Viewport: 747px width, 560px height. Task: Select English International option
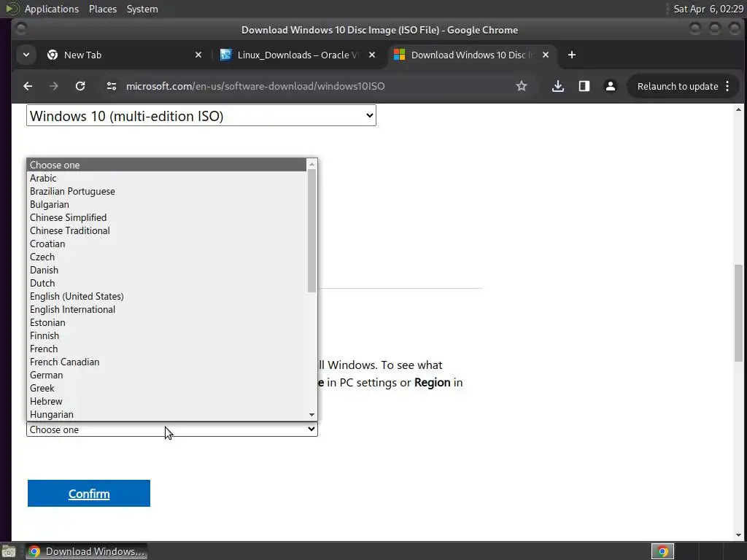tap(166, 309)
